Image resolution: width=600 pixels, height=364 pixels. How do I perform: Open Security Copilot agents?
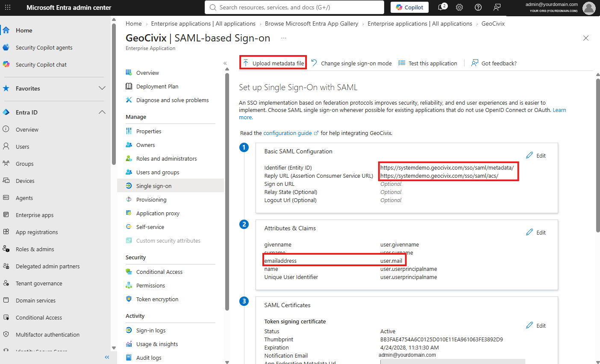(44, 47)
